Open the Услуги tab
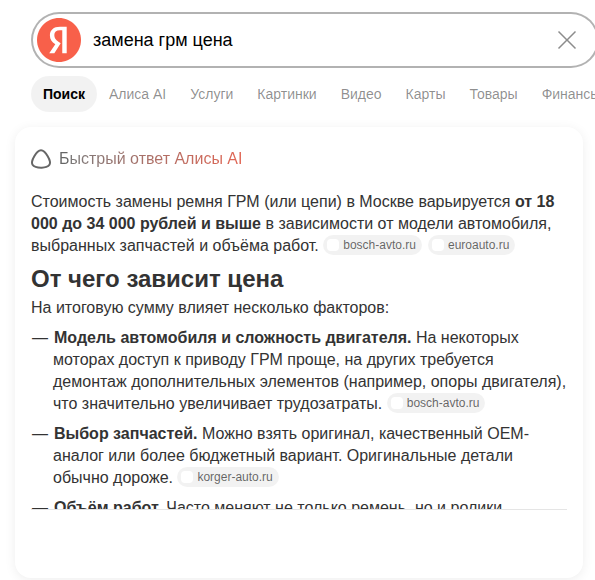 [x=212, y=94]
